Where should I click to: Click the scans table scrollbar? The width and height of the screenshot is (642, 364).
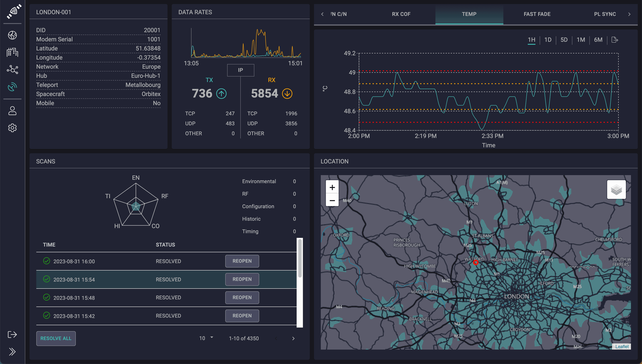300,258
